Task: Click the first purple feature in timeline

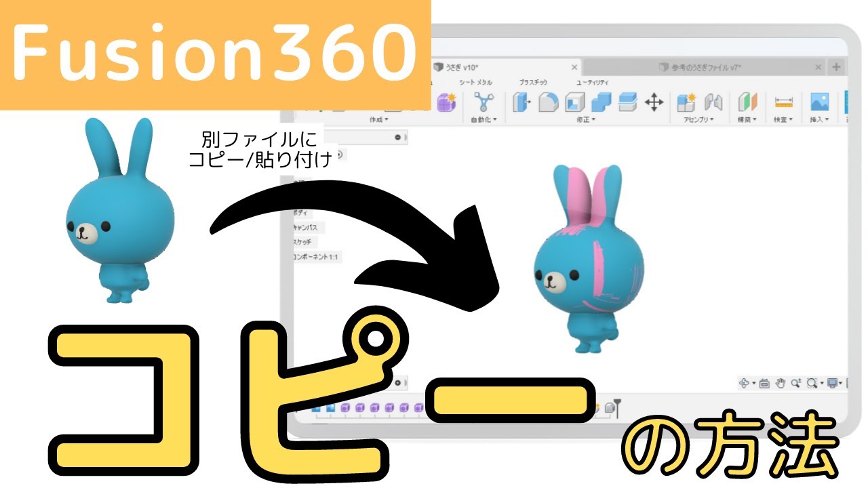Action: coord(345,407)
